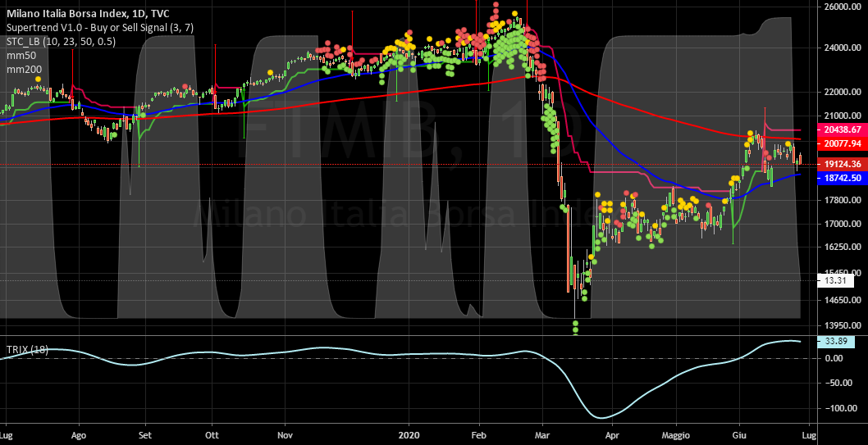Click the 2020 label on time axis

409,435
